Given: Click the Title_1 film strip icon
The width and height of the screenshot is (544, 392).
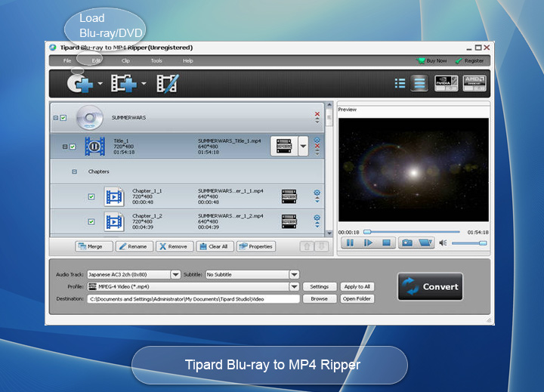Looking at the screenshot, I should (x=94, y=147).
